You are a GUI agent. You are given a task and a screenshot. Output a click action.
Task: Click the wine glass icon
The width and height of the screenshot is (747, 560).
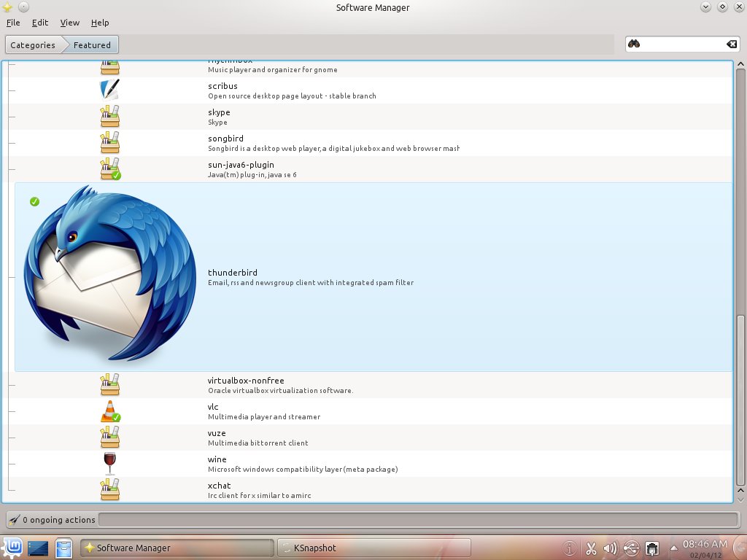click(109, 463)
